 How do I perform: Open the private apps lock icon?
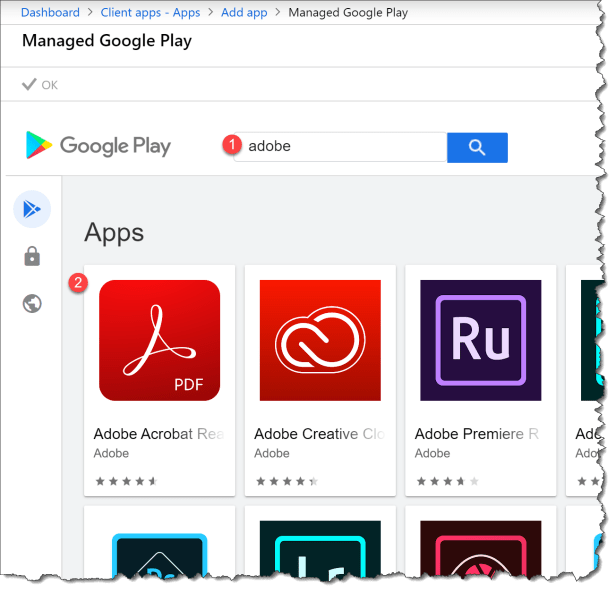pos(32,257)
